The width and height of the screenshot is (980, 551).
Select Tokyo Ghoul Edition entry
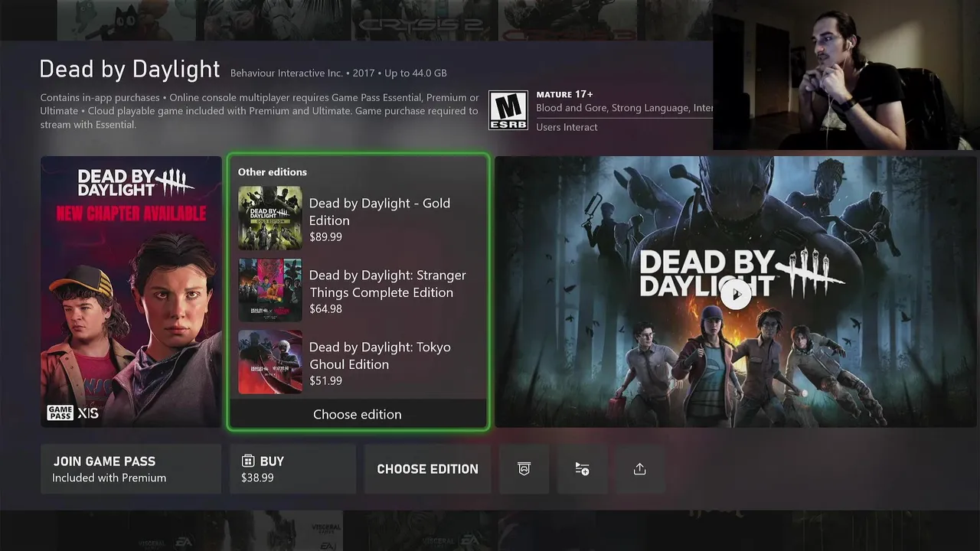[358, 362]
